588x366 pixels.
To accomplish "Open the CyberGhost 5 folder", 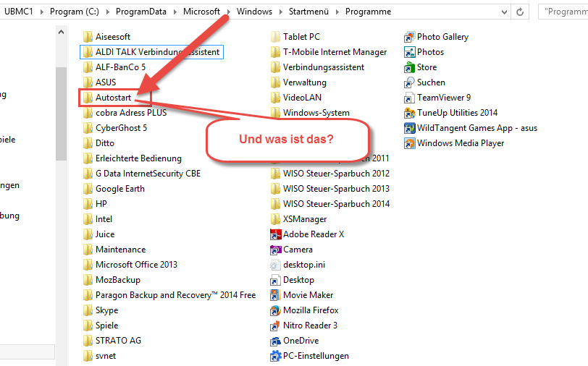I will coord(115,128).
